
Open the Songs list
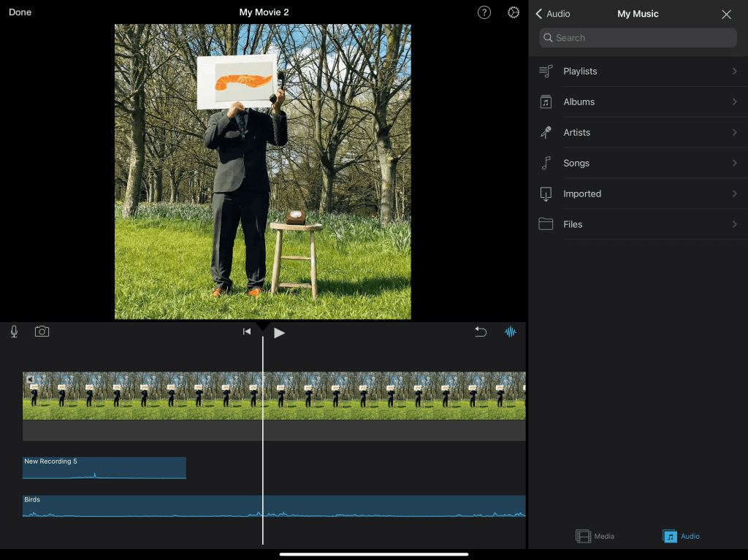click(638, 164)
